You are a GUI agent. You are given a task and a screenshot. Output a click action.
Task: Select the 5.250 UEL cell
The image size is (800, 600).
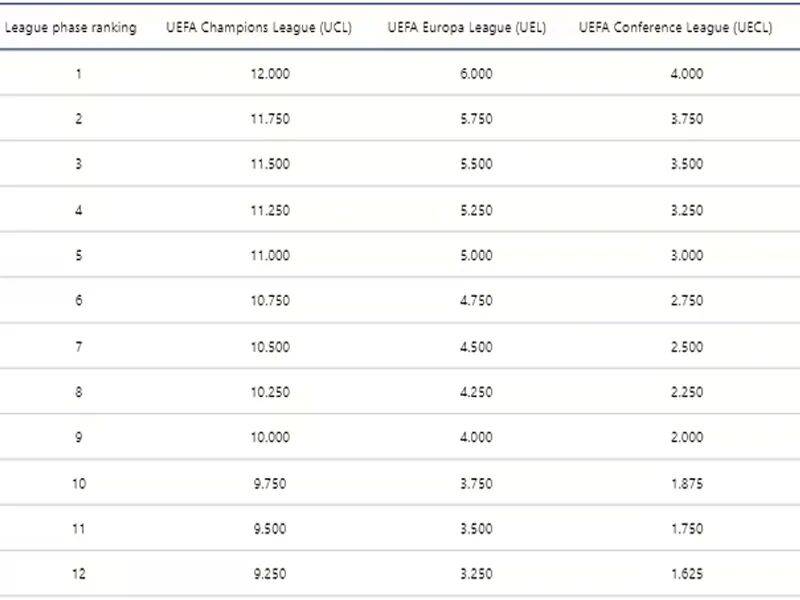(476, 210)
